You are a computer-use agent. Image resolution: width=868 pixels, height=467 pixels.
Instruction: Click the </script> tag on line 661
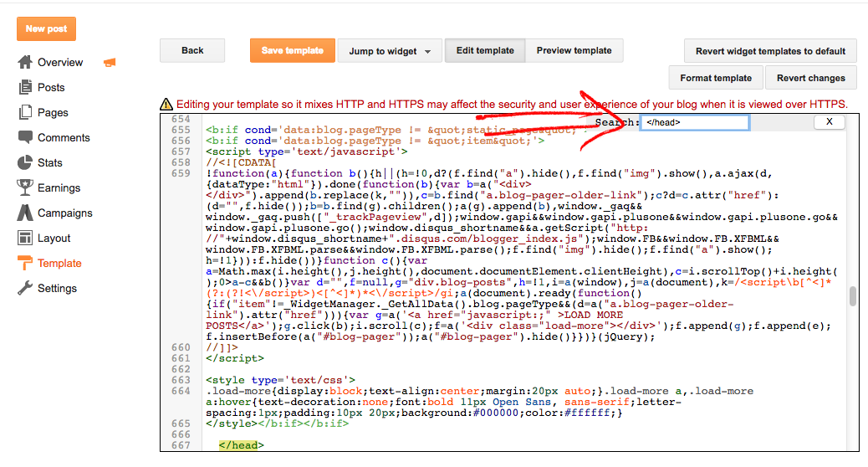coord(235,358)
